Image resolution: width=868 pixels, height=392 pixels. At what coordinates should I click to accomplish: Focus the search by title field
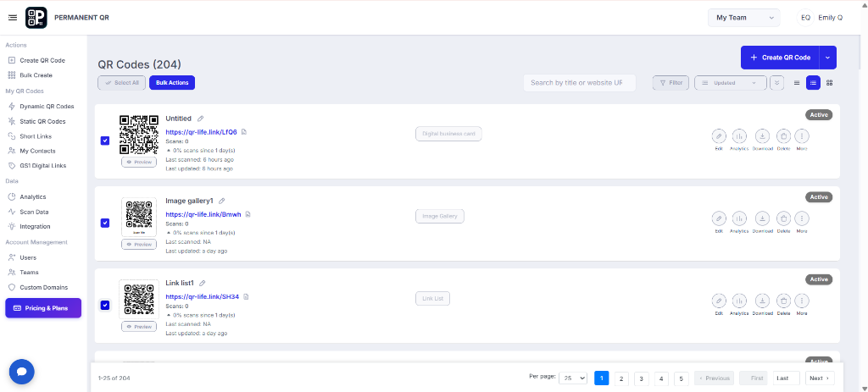click(x=580, y=83)
